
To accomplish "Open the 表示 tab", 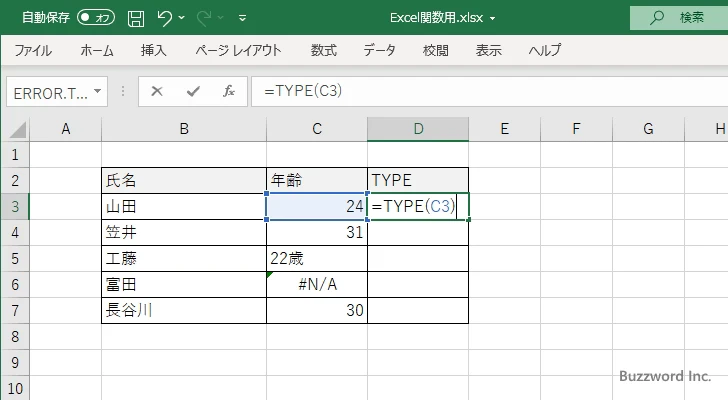I will (488, 50).
